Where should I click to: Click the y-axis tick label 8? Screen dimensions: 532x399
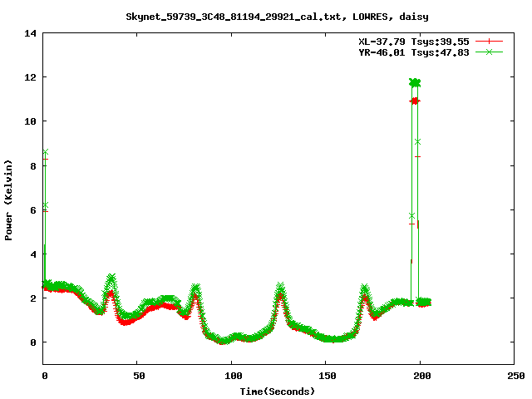(x=33, y=166)
